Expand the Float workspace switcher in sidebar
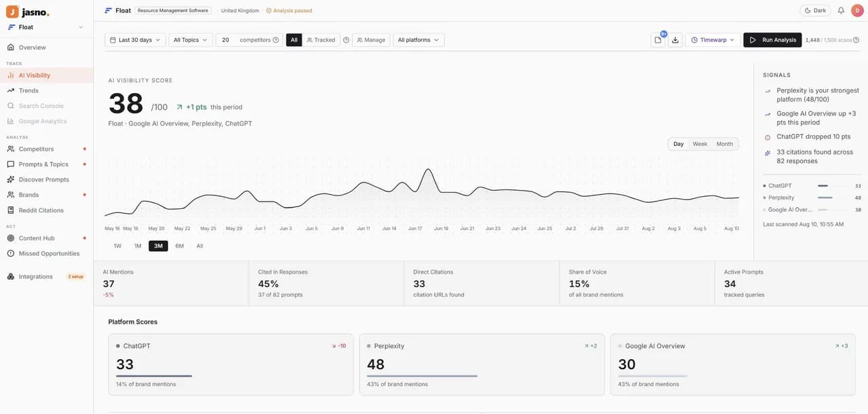 (x=46, y=27)
